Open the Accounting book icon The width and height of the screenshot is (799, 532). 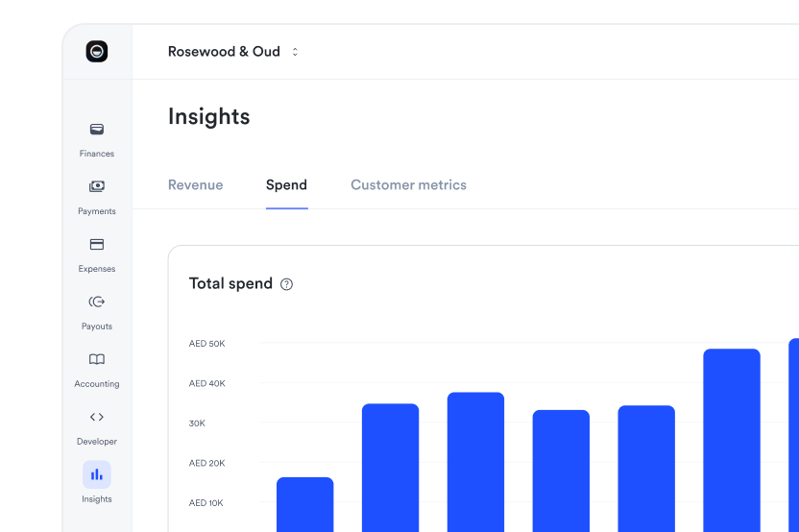tap(97, 359)
